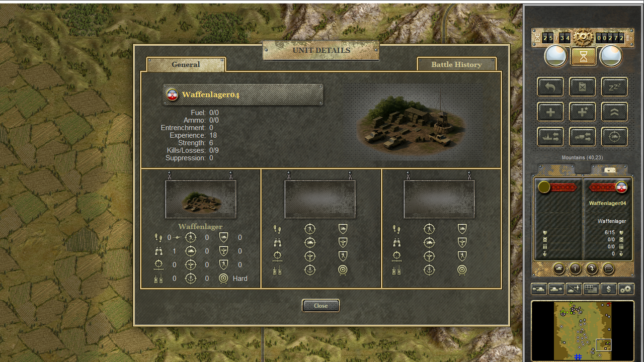Click the yellow Waffenlager04 name in side panel
Screen dimensions: 644x362
coord(608,203)
